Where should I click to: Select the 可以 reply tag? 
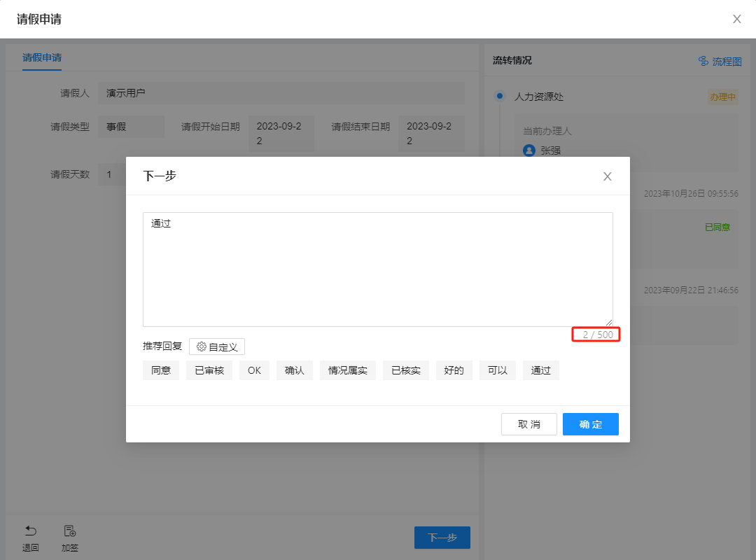498,370
